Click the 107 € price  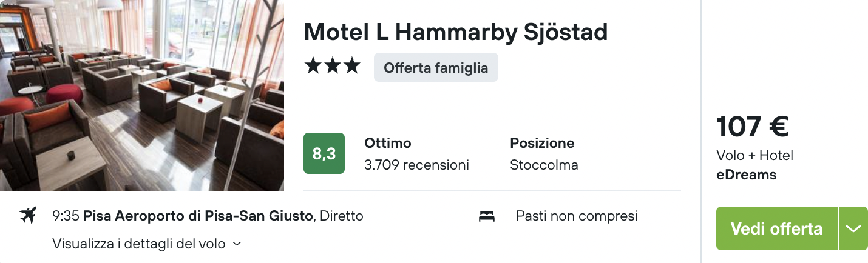(753, 127)
